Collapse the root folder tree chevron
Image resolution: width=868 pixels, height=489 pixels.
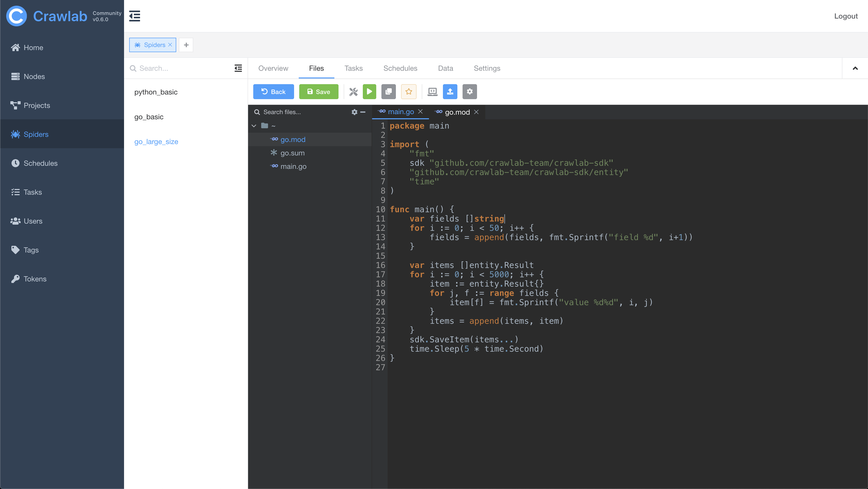[254, 126]
